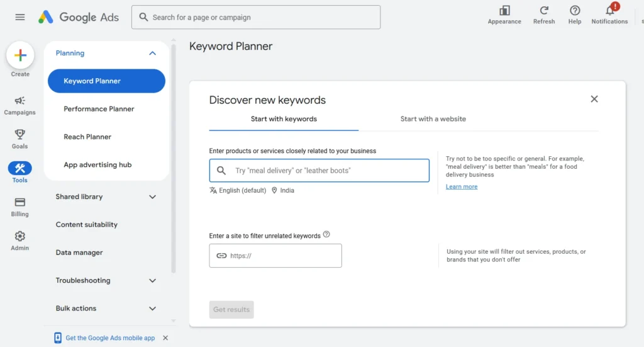This screenshot has height=347, width=644.
Task: Open Reach Planner
Action: pos(87,137)
